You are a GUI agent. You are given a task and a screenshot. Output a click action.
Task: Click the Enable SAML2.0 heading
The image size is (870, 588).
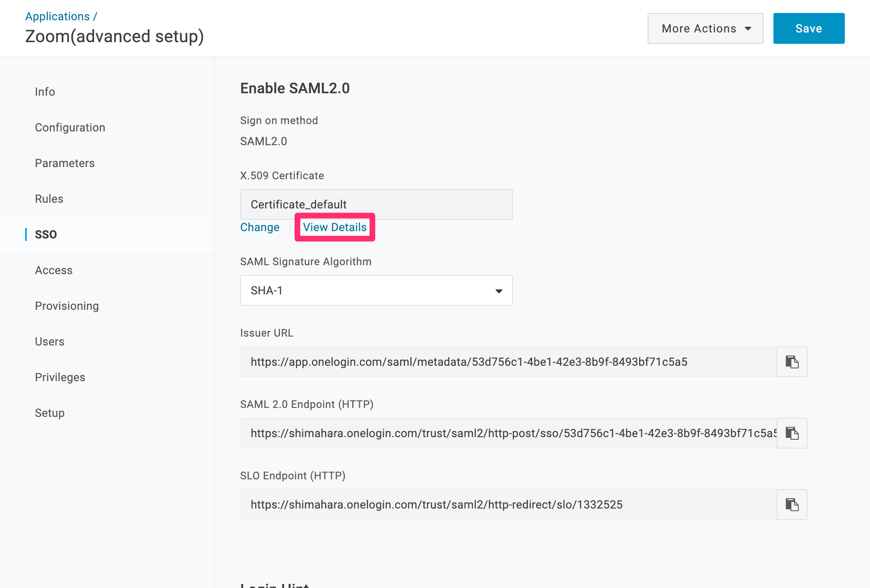pos(295,88)
